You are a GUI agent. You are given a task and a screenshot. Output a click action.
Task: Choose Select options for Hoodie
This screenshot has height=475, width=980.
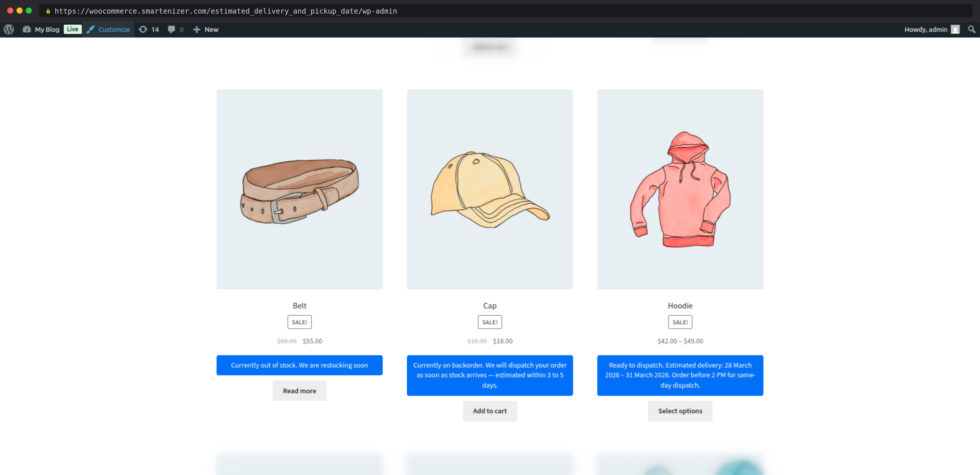pos(680,411)
